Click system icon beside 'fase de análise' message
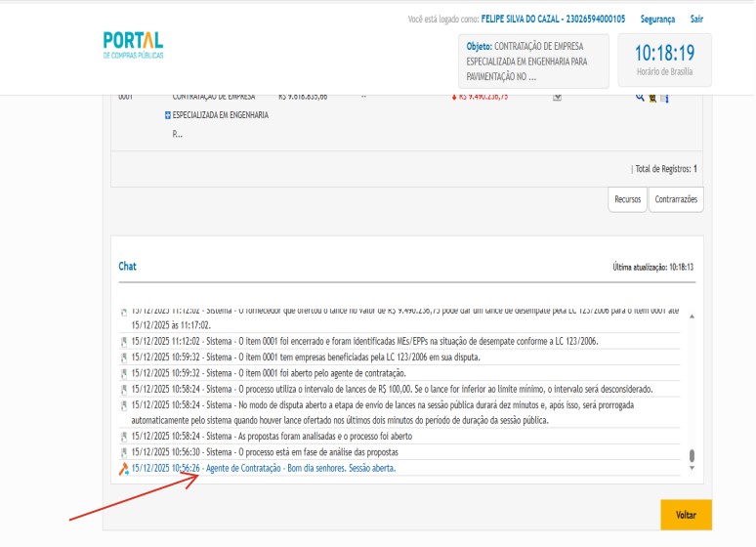The image size is (756, 547). tap(124, 452)
